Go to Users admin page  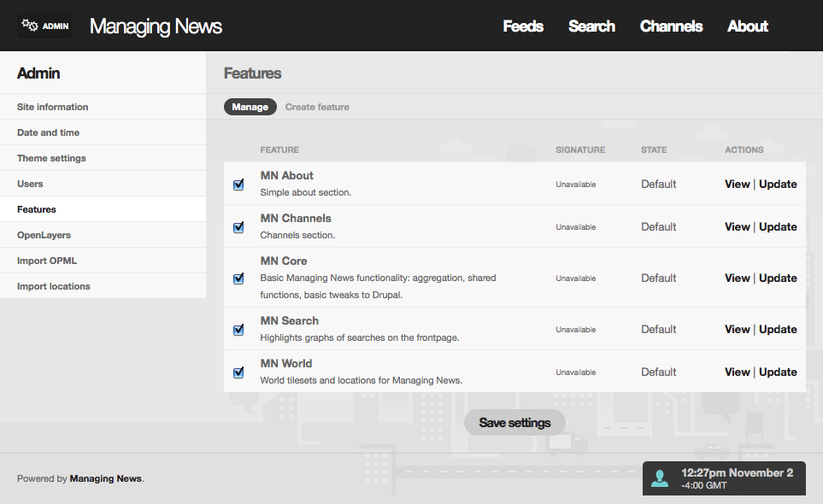click(x=103, y=184)
